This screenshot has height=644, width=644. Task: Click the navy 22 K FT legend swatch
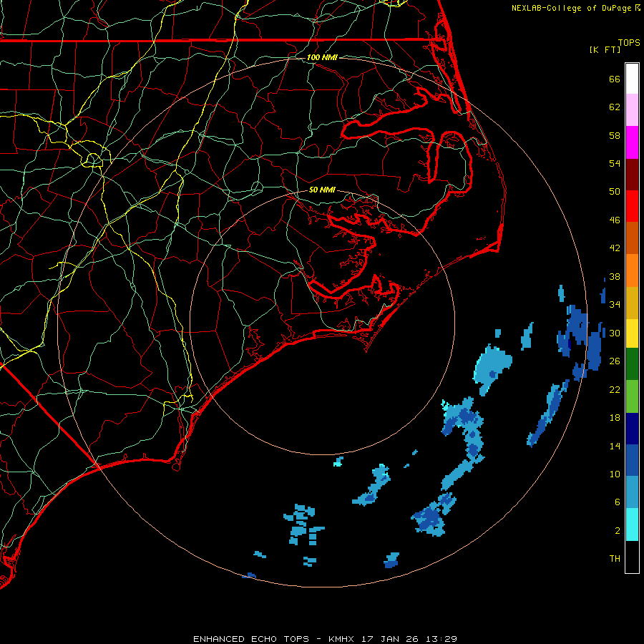pos(632,429)
